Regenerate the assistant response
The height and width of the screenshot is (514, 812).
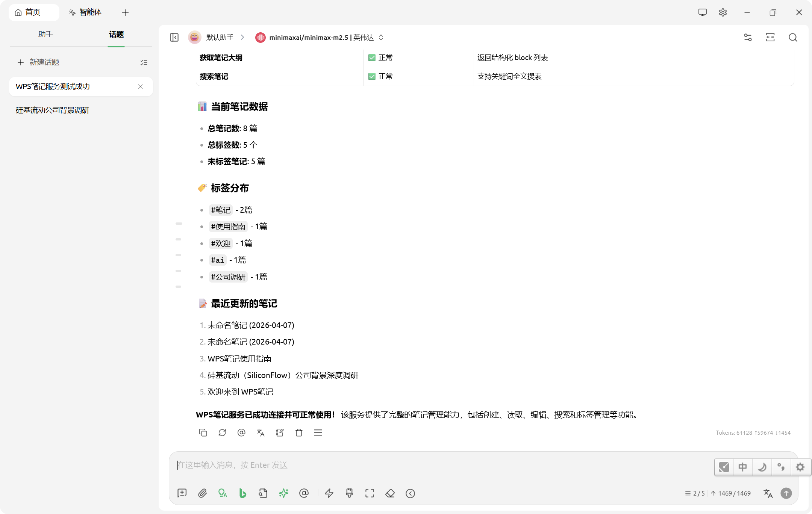point(222,433)
